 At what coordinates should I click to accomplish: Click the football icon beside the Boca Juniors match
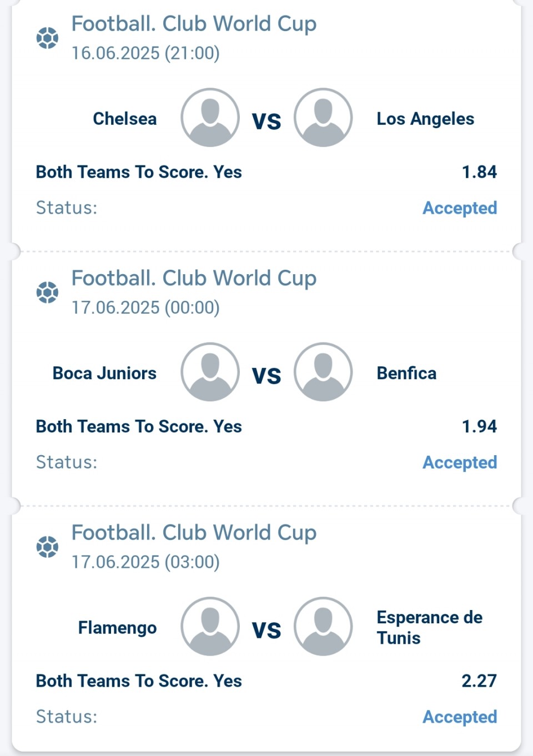(x=47, y=293)
